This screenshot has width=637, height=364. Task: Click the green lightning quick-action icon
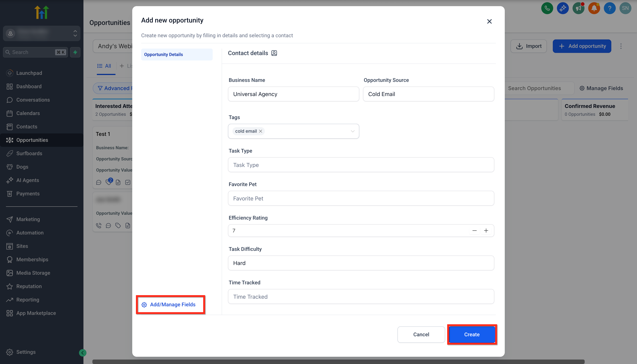point(75,52)
